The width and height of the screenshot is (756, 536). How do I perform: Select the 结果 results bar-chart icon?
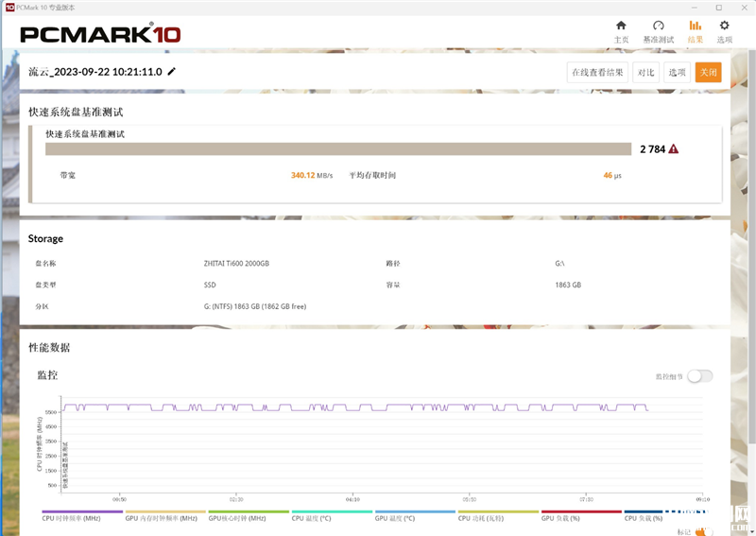coord(695,26)
